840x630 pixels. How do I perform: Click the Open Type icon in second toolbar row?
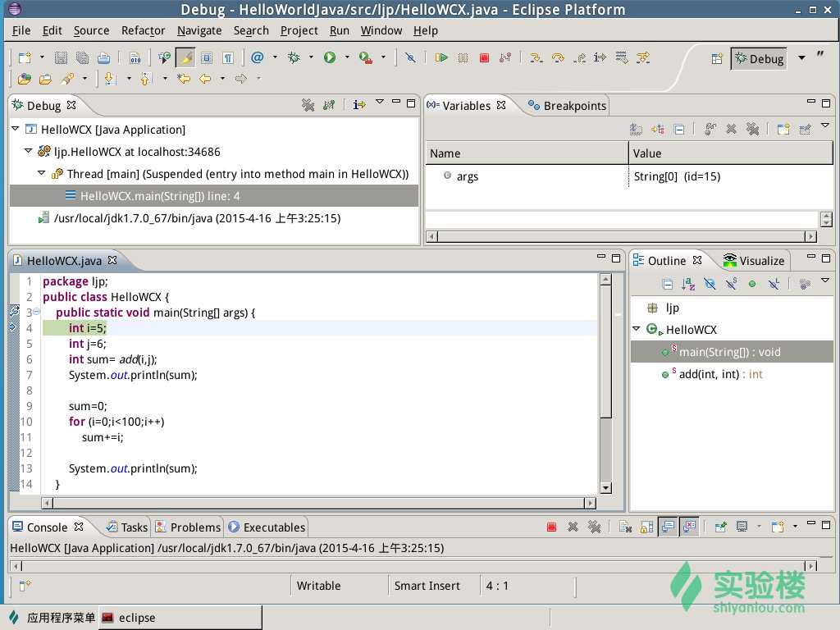pos(25,80)
